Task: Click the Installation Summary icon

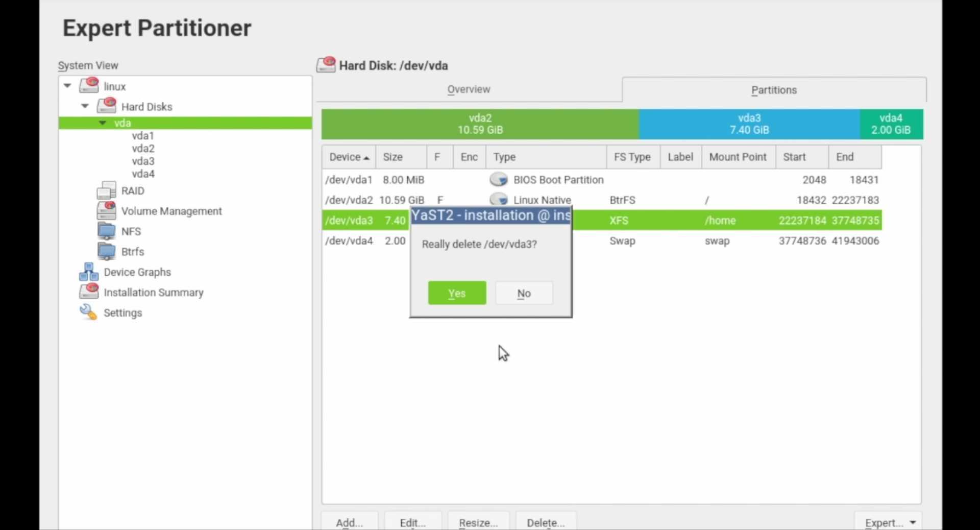Action: 89,292
